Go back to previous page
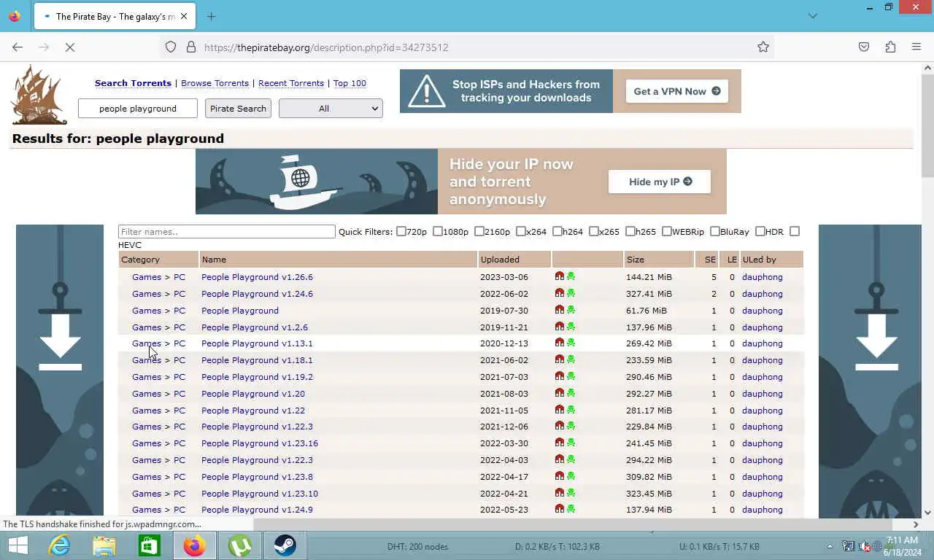 (18, 47)
